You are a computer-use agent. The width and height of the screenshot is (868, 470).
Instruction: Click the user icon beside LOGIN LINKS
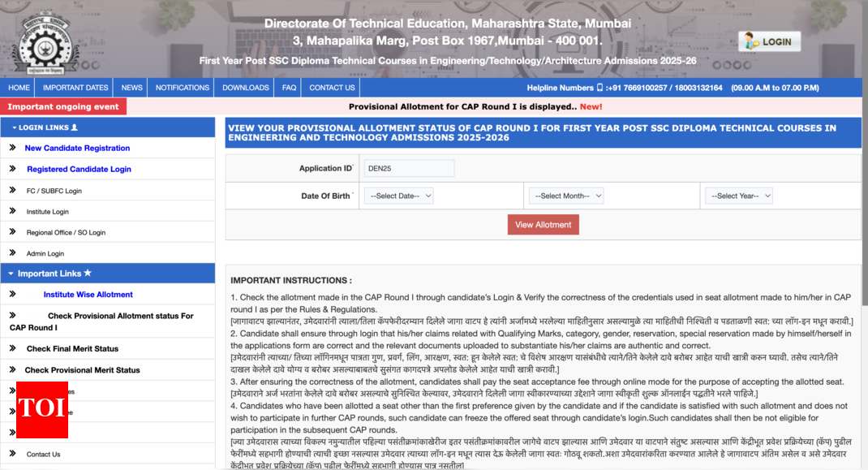coord(74,127)
